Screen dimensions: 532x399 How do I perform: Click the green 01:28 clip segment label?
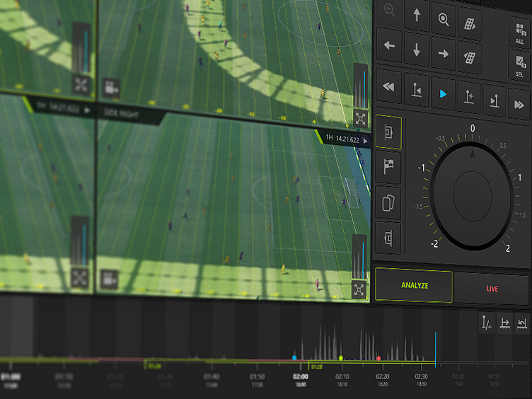(x=316, y=366)
